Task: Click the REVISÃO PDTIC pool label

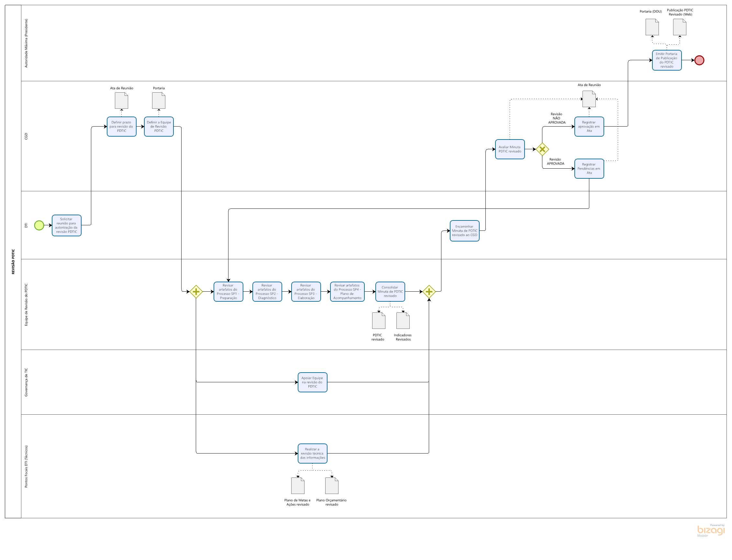Action: [13, 262]
